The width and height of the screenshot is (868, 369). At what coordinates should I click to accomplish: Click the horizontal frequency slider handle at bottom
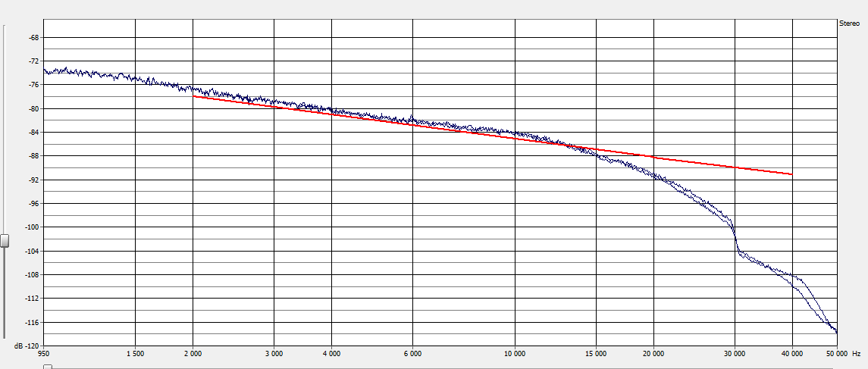[x=48, y=367]
